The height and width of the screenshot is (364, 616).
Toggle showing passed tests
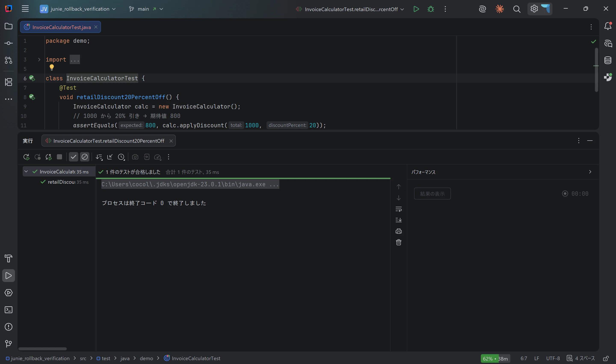(73, 157)
